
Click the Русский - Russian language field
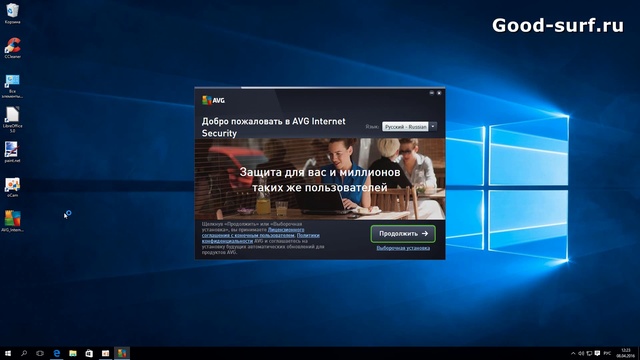coord(405,127)
